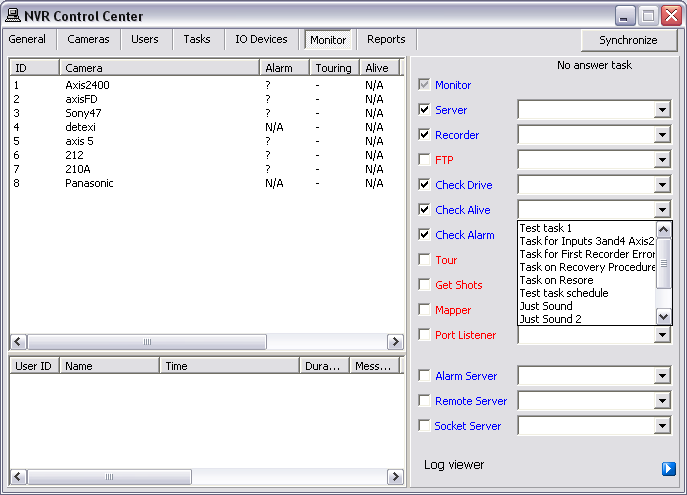The width and height of the screenshot is (687, 495).
Task: Check the Get Shots checkbox
Action: point(424,284)
